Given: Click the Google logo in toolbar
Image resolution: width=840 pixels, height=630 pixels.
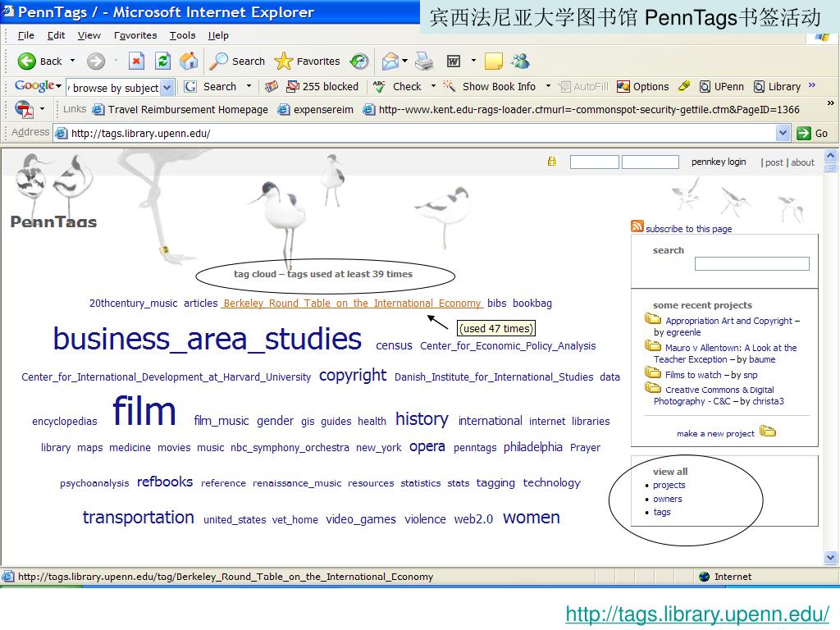Looking at the screenshot, I should 34,85.
